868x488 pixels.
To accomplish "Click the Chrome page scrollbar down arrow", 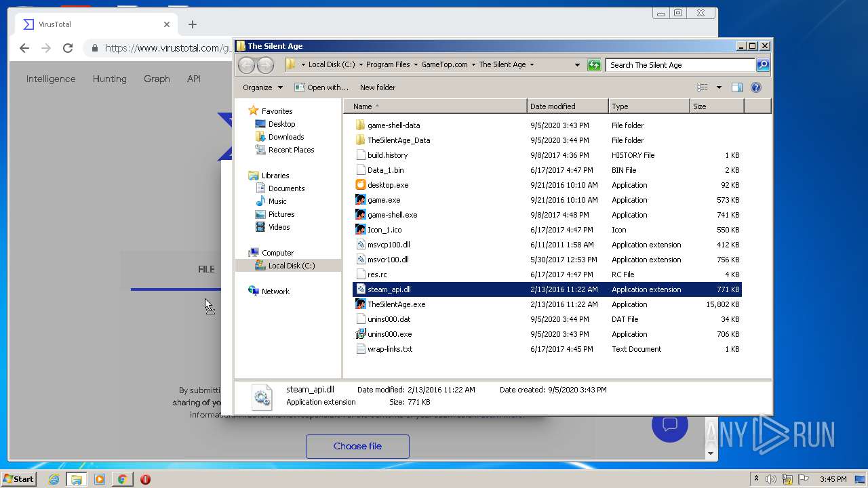I will pyautogui.click(x=711, y=453).
